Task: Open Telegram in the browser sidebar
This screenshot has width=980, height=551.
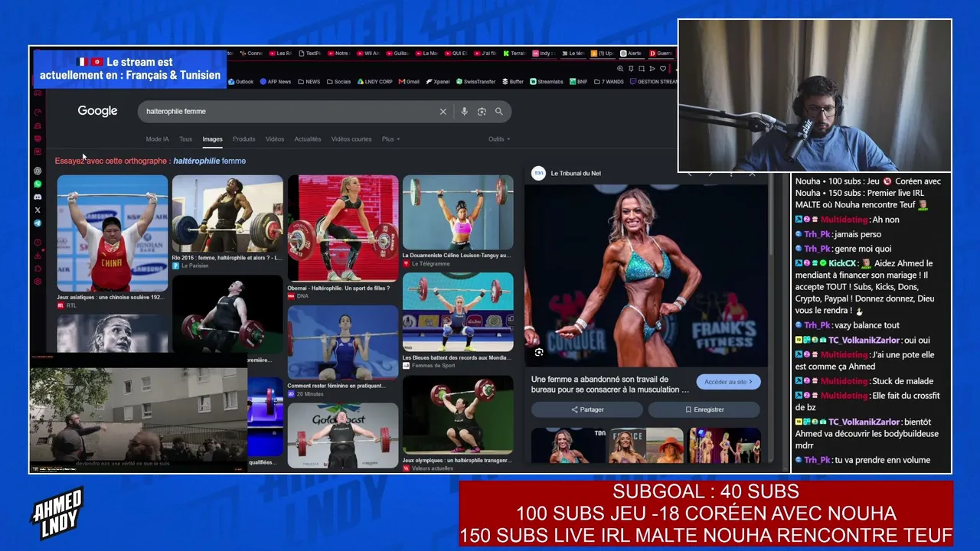Action: click(x=38, y=223)
